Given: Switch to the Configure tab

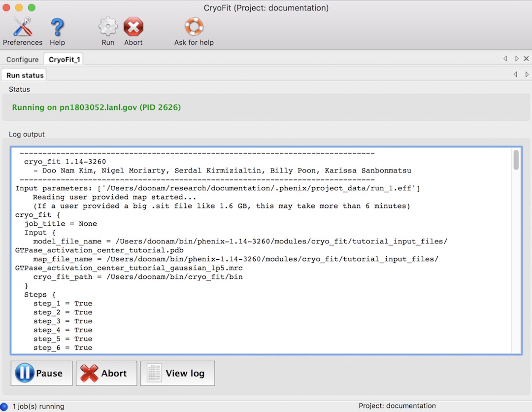Looking at the screenshot, I should click(x=22, y=59).
